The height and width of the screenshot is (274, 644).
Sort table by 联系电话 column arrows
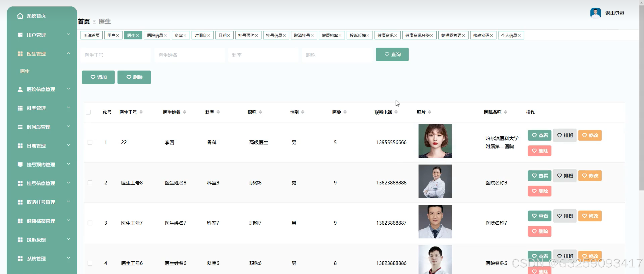pyautogui.click(x=396, y=112)
